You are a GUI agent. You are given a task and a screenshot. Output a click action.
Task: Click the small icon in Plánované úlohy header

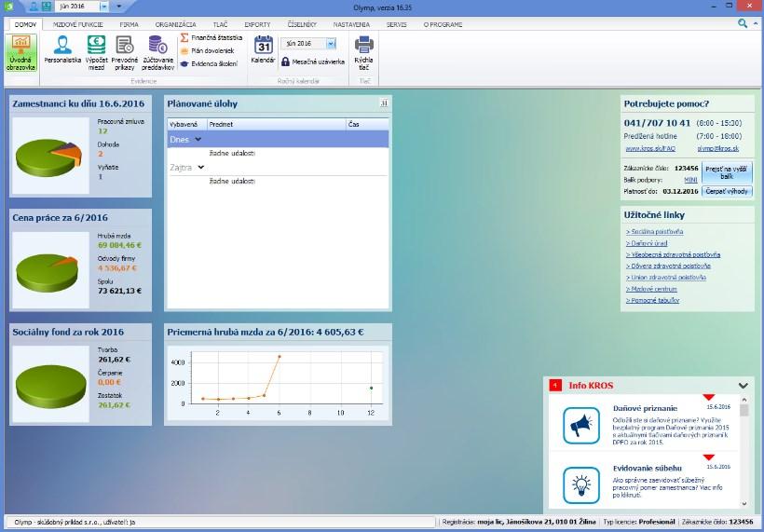tap(384, 103)
